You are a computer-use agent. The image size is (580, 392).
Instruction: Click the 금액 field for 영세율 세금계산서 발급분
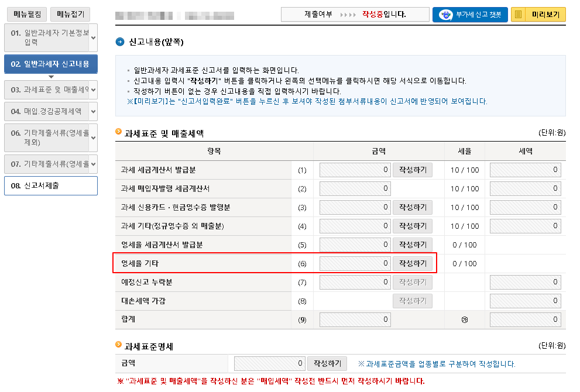click(355, 245)
